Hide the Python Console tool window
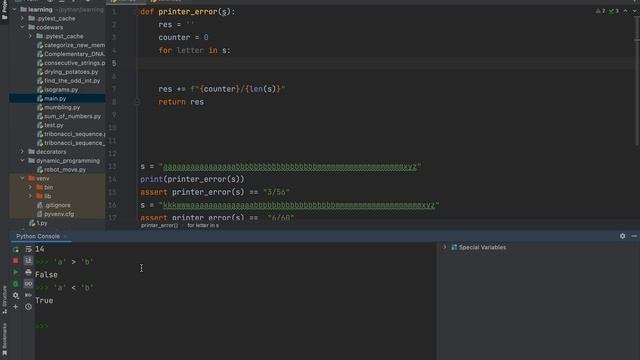 (634, 236)
